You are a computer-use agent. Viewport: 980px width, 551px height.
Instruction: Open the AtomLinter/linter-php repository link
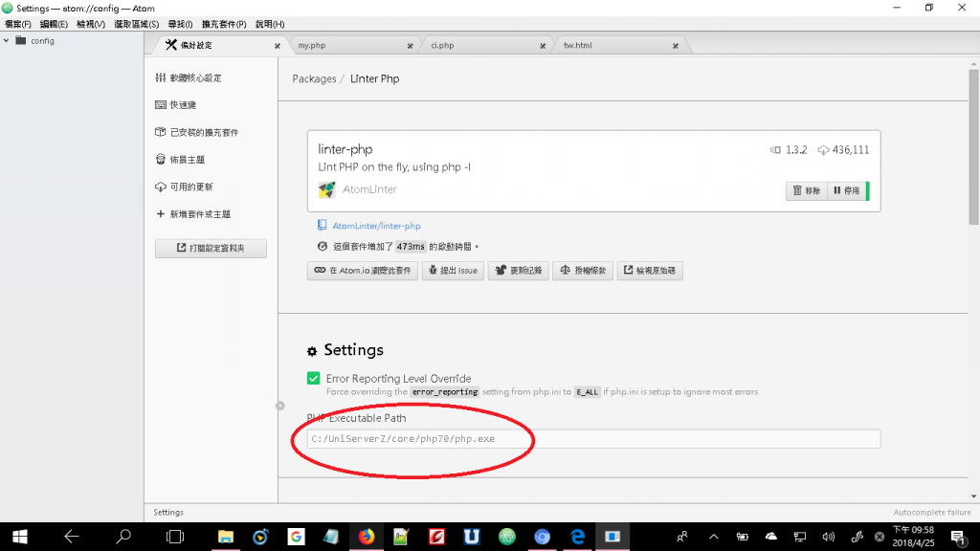tap(376, 226)
